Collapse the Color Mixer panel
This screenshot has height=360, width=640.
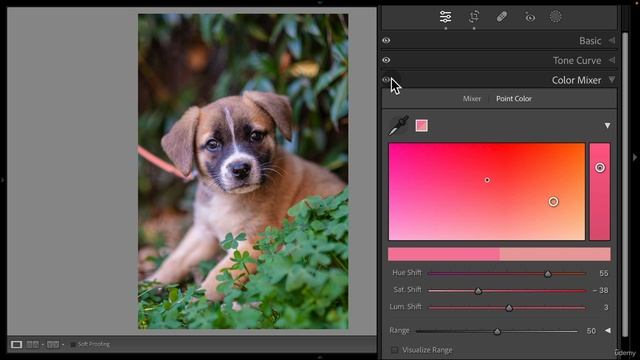click(x=611, y=79)
